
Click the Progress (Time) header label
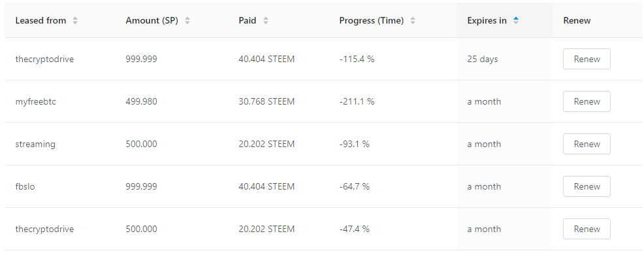click(372, 20)
